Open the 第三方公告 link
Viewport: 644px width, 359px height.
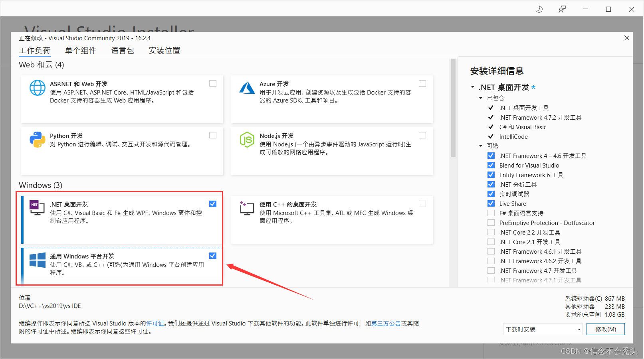386,323
